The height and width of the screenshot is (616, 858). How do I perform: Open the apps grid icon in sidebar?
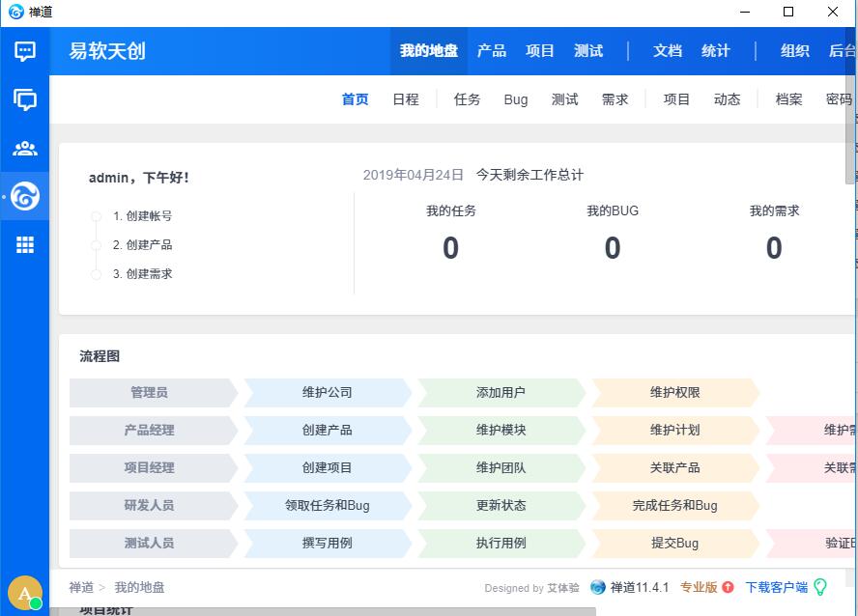click(25, 245)
